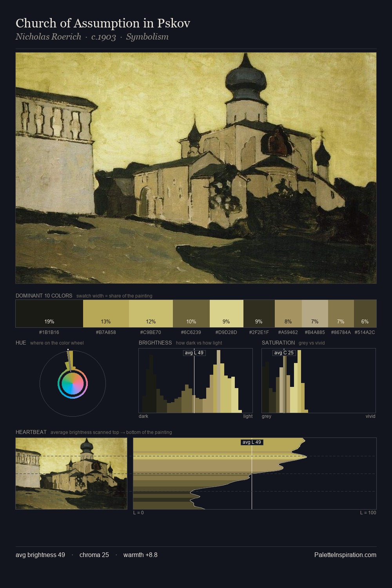392x588 pixels.
Task: Click the hex code '#514A2C' text
Action: point(365,332)
